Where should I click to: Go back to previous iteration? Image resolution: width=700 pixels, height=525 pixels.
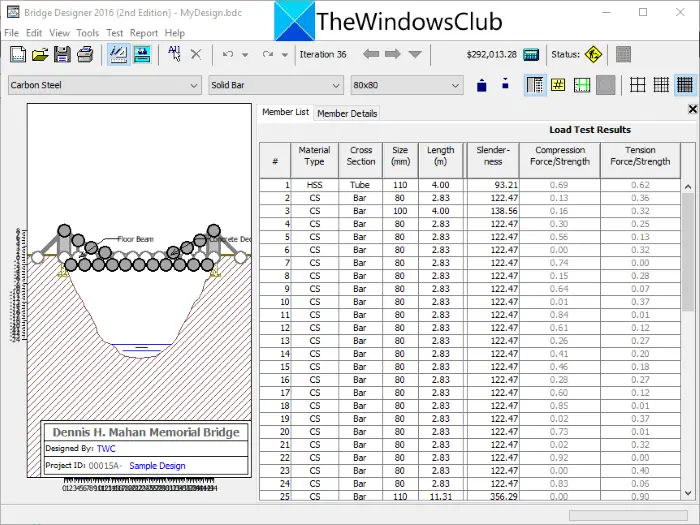371,54
